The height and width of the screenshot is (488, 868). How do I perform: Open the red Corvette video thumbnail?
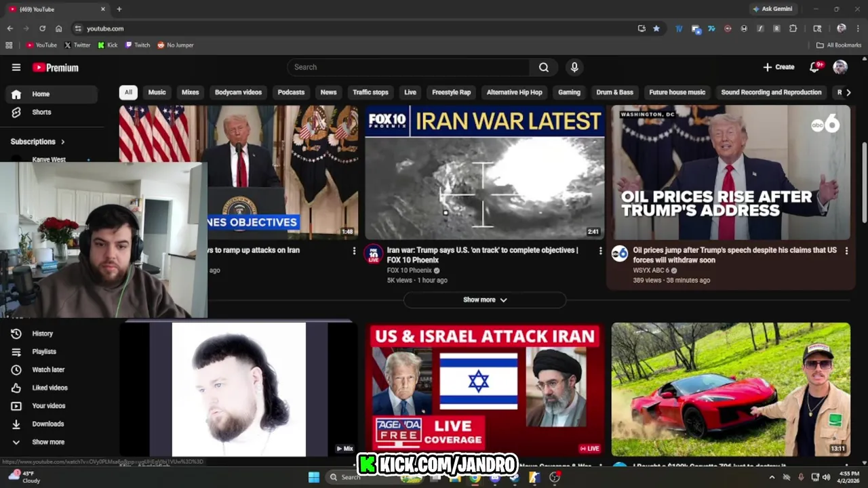tap(730, 389)
